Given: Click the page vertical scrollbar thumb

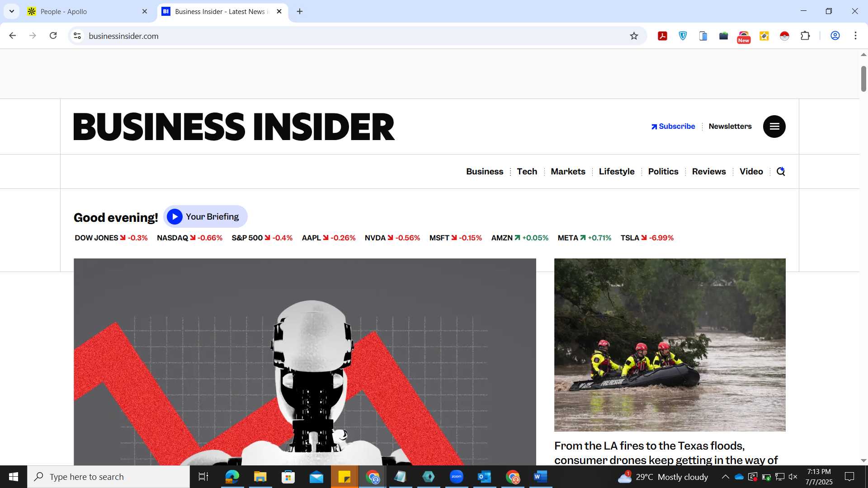Looking at the screenshot, I should point(863,79).
